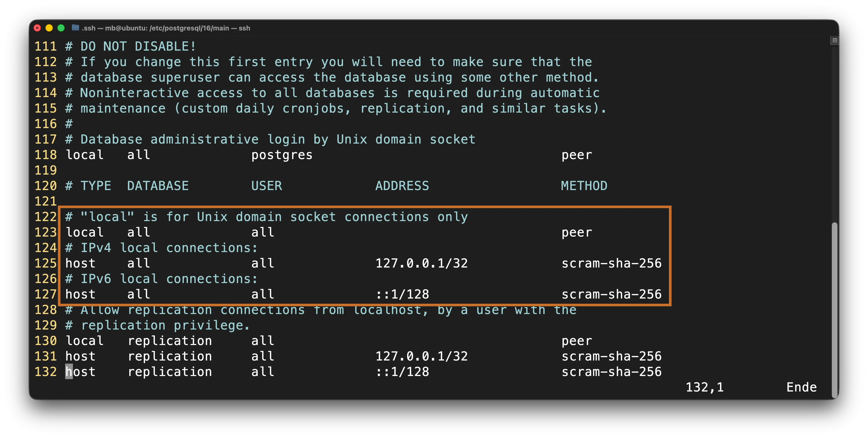Click the red traffic light button

click(37, 28)
